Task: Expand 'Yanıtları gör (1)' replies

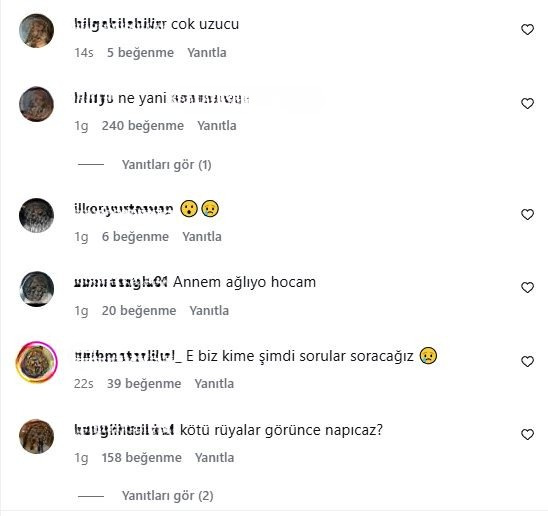Action: pyautogui.click(x=166, y=165)
